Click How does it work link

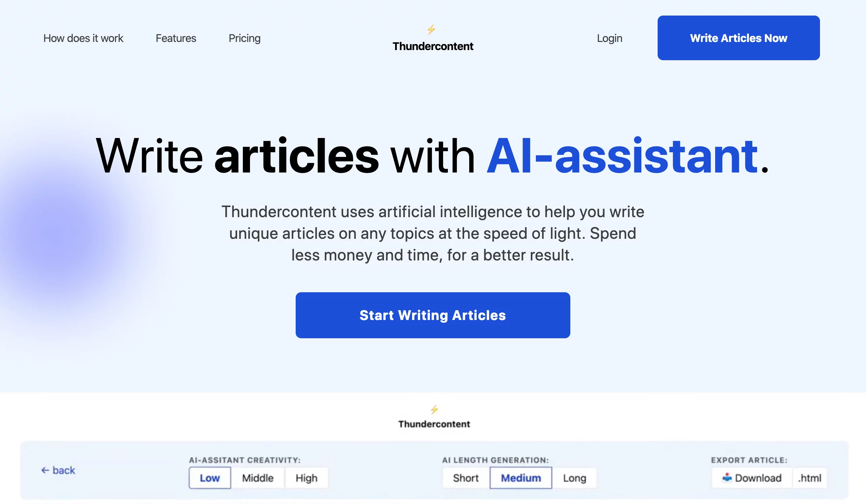[x=83, y=38]
